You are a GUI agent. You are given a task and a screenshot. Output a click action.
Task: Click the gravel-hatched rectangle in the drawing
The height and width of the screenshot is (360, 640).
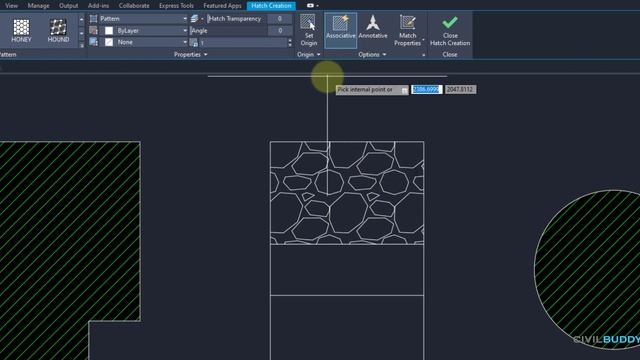point(347,193)
